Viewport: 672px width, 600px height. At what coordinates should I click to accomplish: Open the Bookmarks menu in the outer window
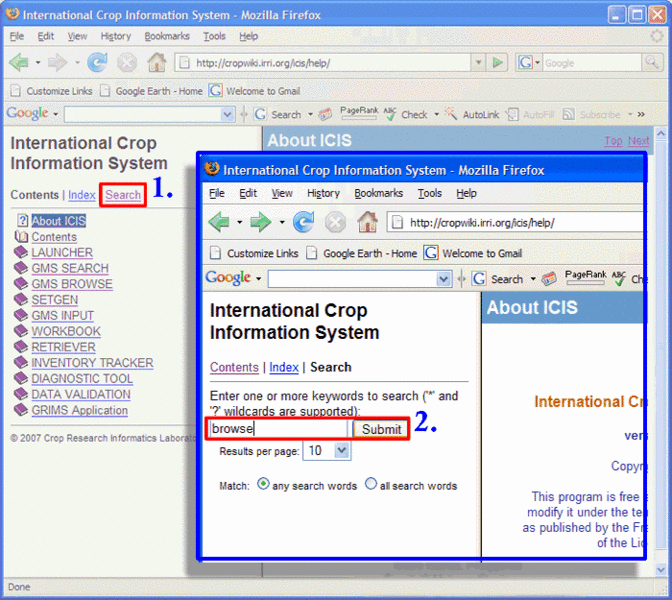coord(167,36)
